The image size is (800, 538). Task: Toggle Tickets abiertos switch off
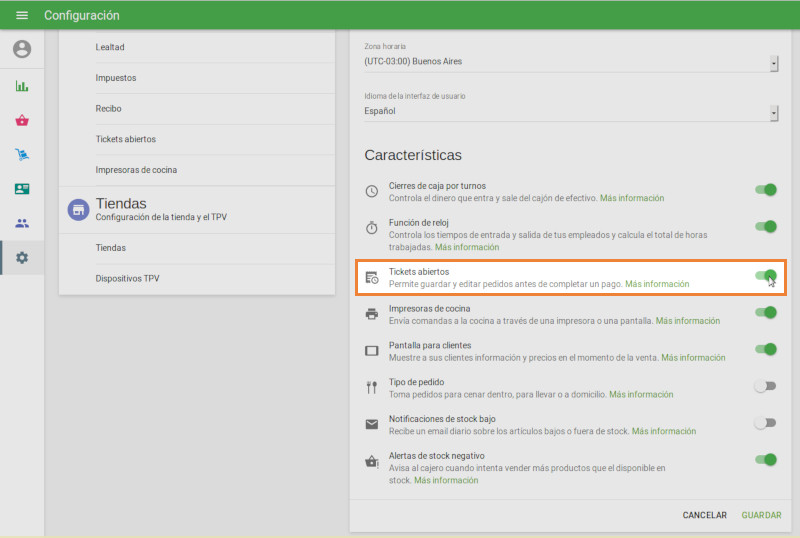765,276
